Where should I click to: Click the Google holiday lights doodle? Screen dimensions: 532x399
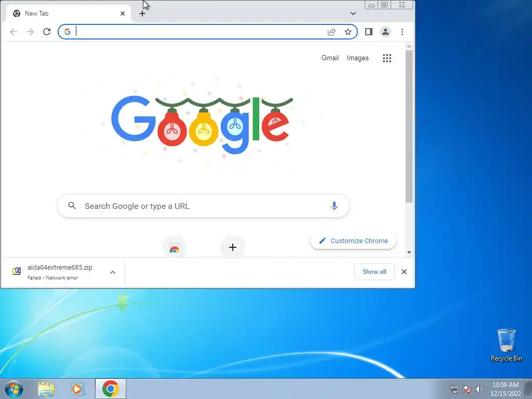[202, 124]
